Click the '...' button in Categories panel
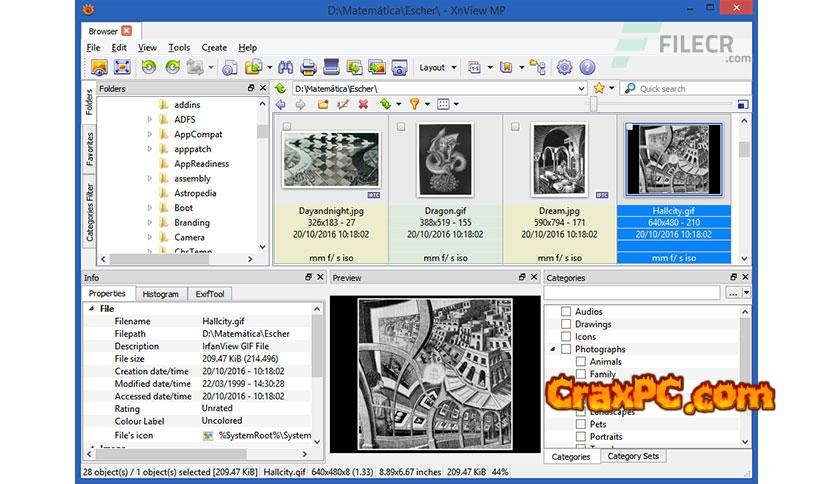The width and height of the screenshot is (836, 484). point(734,293)
